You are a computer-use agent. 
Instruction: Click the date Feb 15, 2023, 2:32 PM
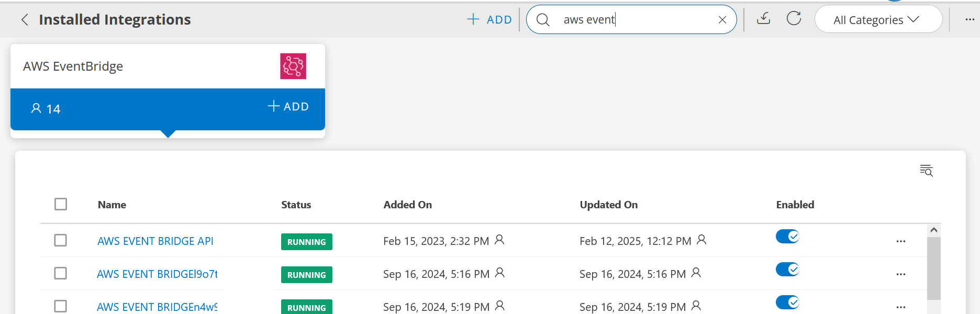click(x=436, y=241)
